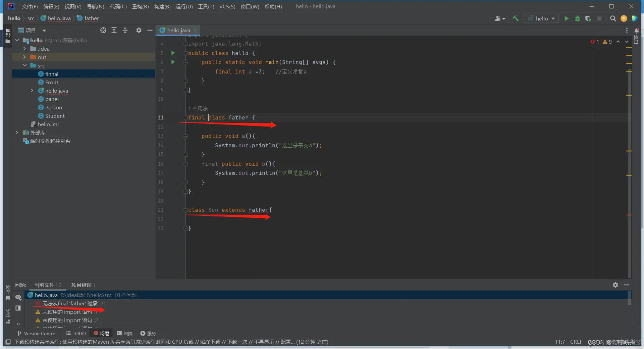Expand the out folder
Viewport: 644px width, 349px height.
click(24, 57)
